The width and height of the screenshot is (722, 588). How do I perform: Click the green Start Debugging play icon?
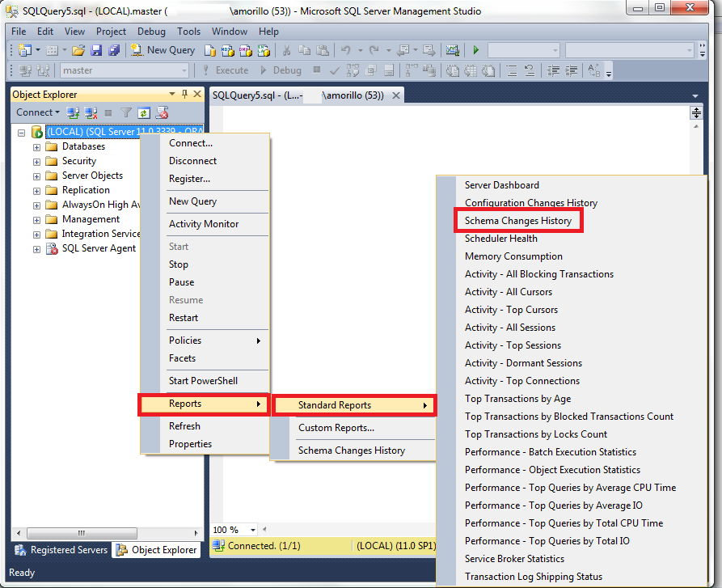[476, 49]
